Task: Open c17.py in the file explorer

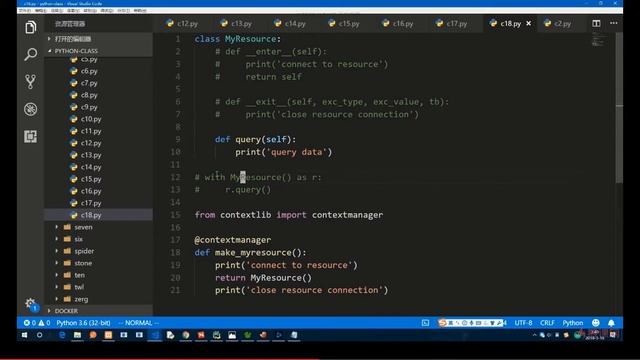Action: point(91,203)
